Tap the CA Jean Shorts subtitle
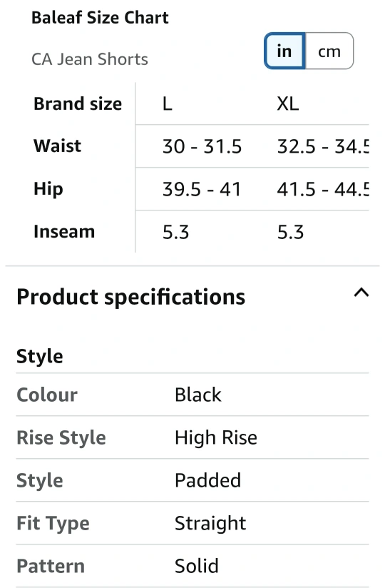 [90, 59]
